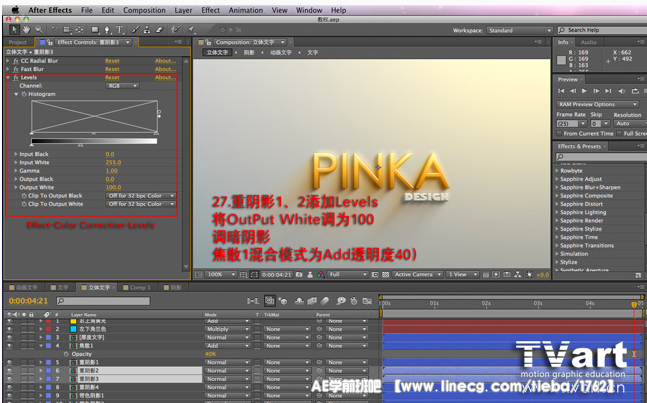
Task: Toggle the Opacity stopwatch for 焦散1
Action: click(66, 354)
